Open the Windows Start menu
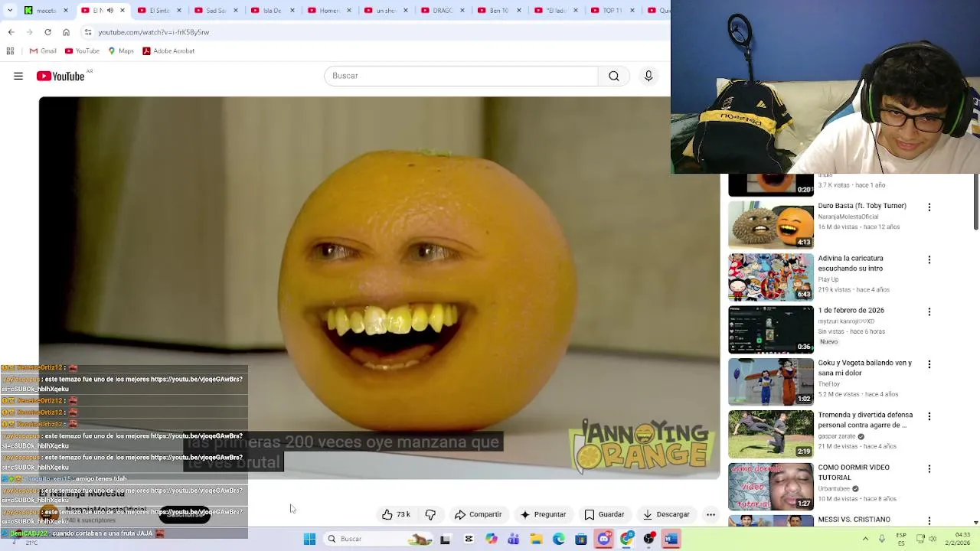The image size is (980, 551). click(309, 539)
